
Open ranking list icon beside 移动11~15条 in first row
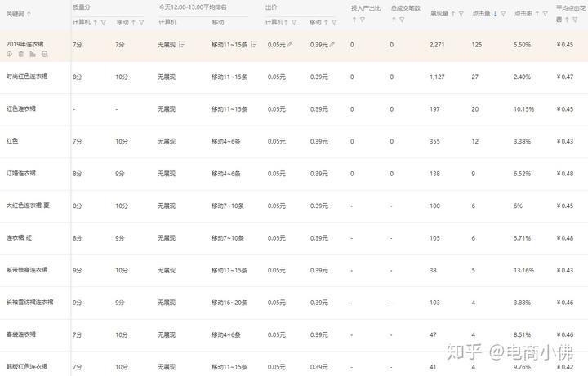[x=254, y=44]
